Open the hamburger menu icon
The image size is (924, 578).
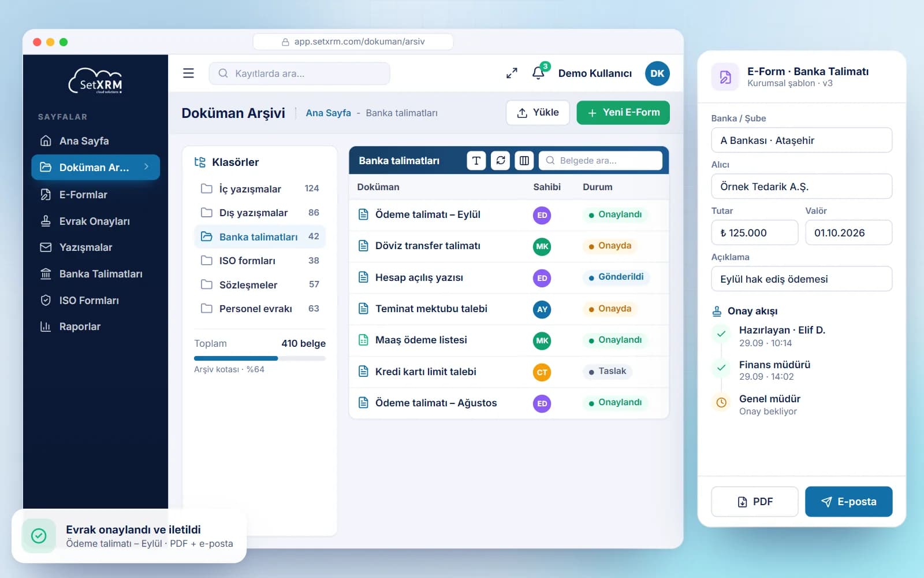188,73
